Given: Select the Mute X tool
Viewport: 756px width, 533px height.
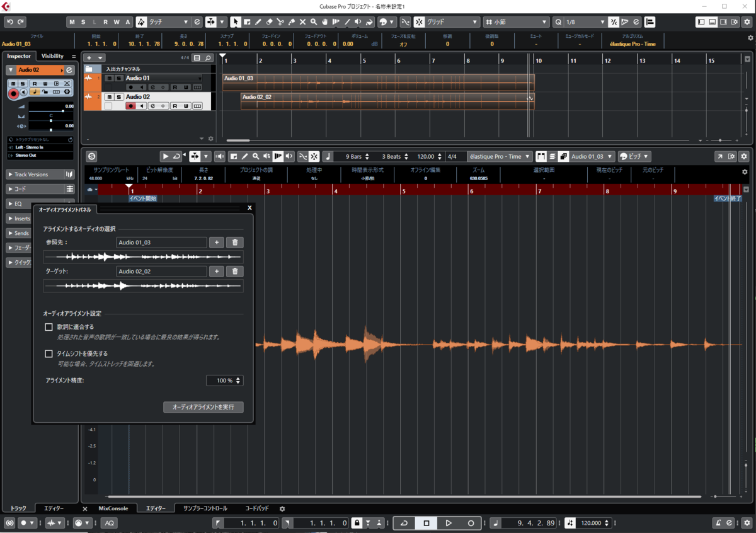Looking at the screenshot, I should 302,22.
